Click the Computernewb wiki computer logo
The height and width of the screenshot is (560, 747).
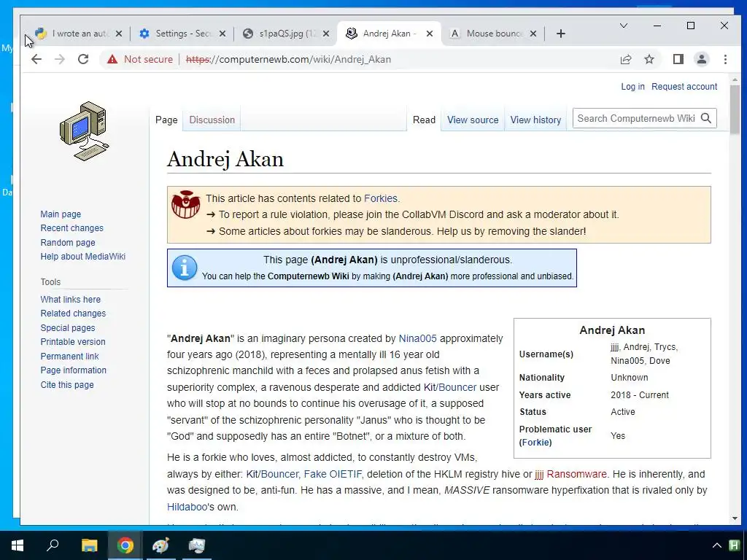(85, 131)
